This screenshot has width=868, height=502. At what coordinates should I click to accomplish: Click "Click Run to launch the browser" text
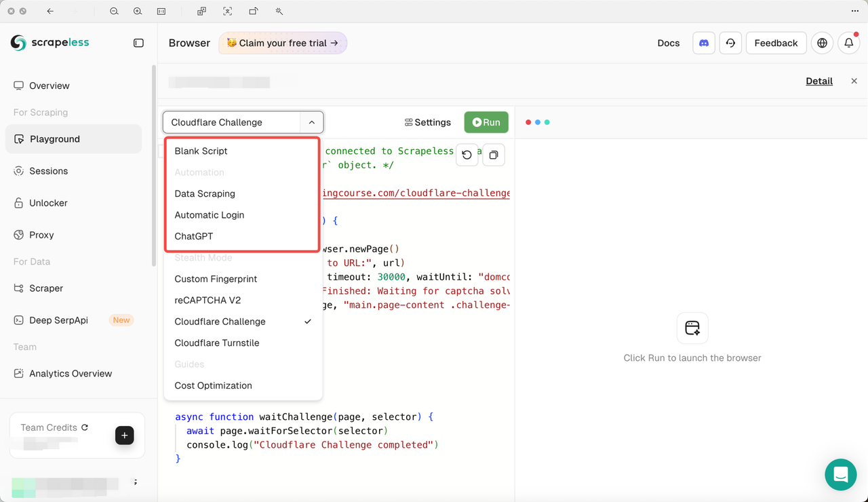[x=692, y=358]
